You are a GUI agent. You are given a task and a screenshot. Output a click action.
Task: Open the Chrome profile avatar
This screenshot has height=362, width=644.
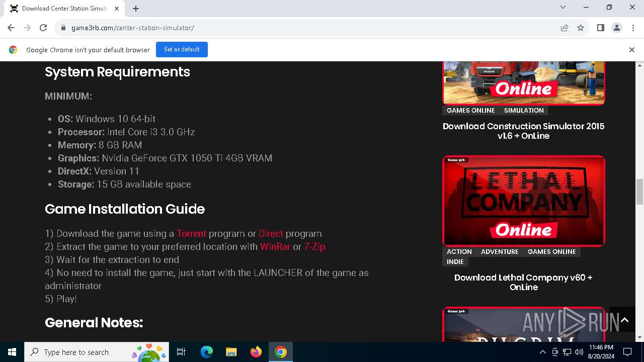click(x=616, y=28)
